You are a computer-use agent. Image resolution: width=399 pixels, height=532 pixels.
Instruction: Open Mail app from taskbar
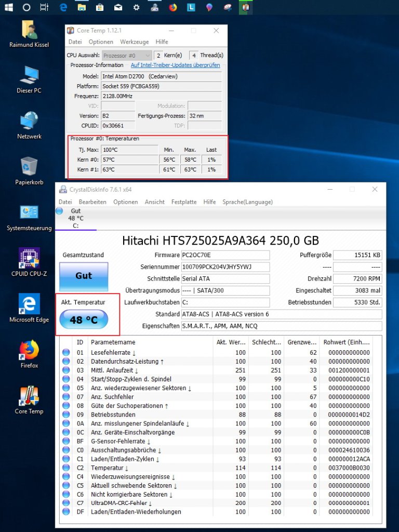(118, 7)
